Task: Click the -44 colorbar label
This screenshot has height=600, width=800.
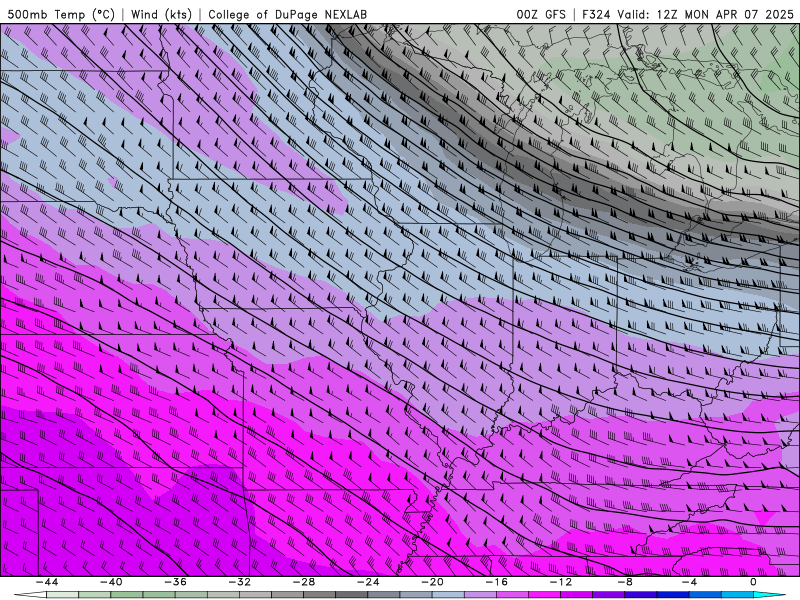Action: click(47, 582)
